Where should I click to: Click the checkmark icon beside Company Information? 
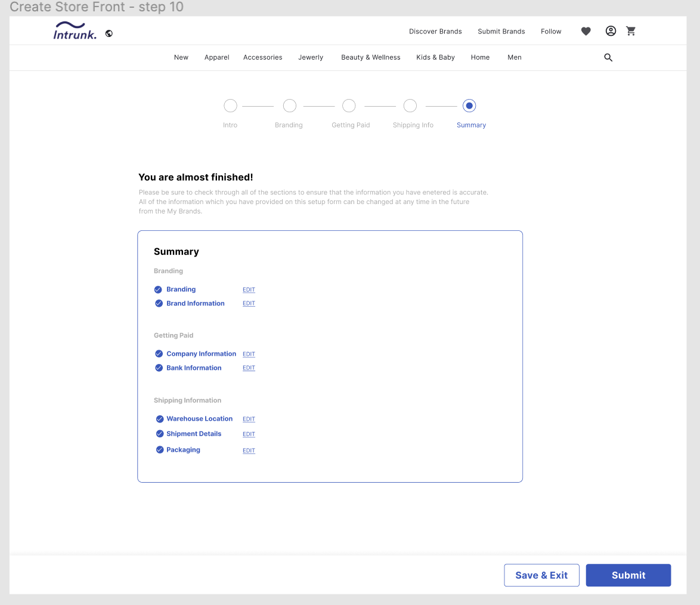coord(159,354)
